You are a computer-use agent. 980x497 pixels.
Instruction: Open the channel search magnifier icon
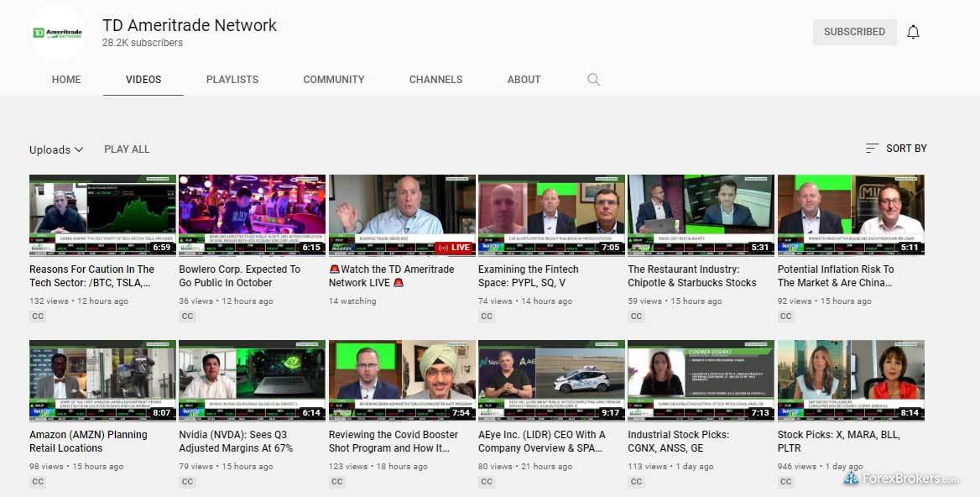594,80
